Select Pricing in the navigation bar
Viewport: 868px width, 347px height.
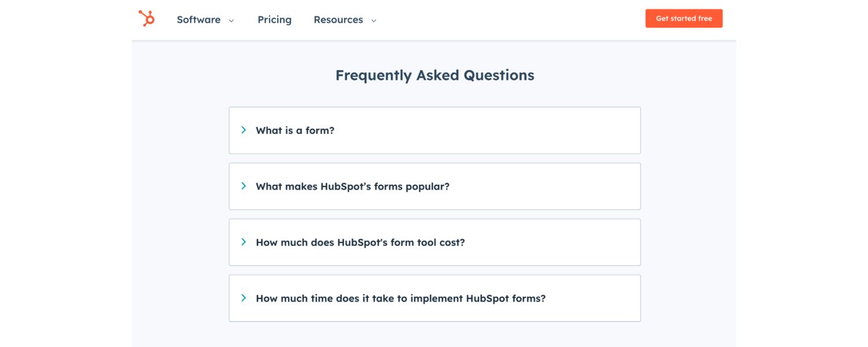click(x=274, y=19)
